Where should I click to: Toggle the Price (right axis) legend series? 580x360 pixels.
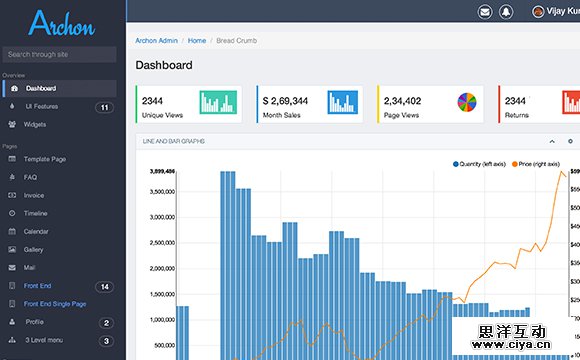[x=536, y=164]
